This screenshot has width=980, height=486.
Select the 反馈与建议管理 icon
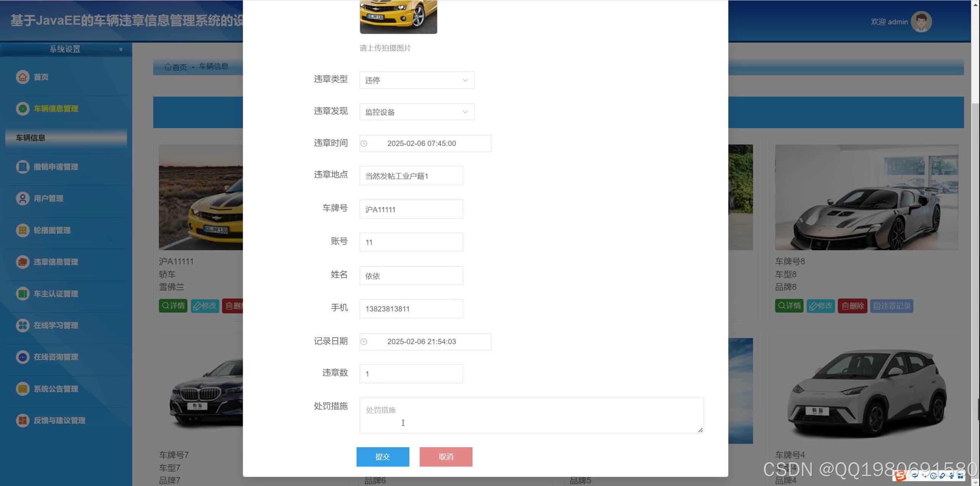pos(23,421)
